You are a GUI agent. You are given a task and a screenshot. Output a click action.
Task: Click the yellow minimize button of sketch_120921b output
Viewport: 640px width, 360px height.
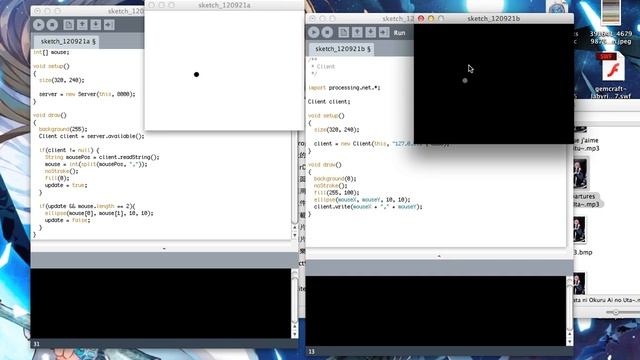coord(431,18)
